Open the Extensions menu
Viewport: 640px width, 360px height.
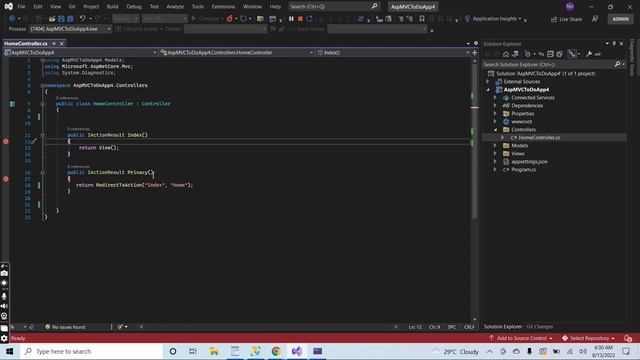(x=223, y=7)
